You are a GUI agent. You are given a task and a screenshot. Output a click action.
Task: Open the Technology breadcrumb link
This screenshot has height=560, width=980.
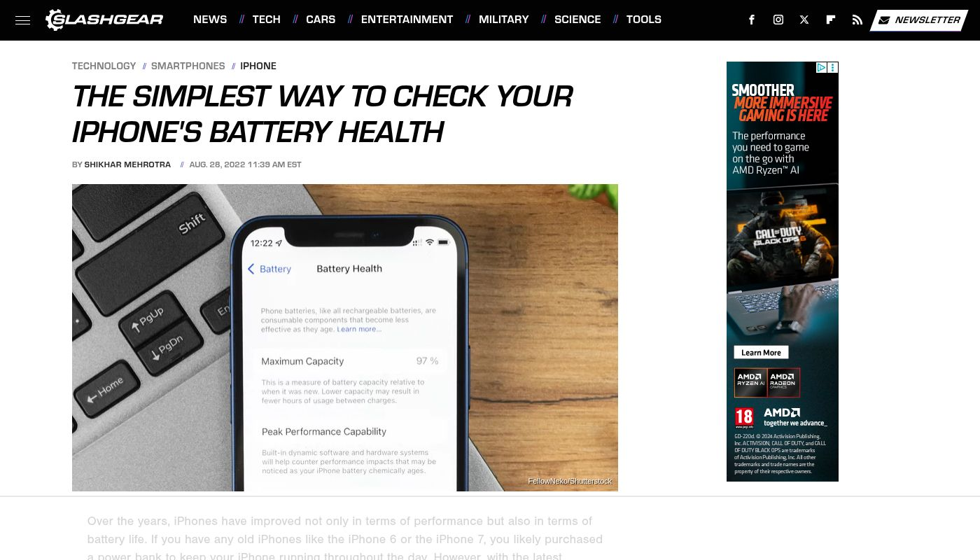pos(104,66)
